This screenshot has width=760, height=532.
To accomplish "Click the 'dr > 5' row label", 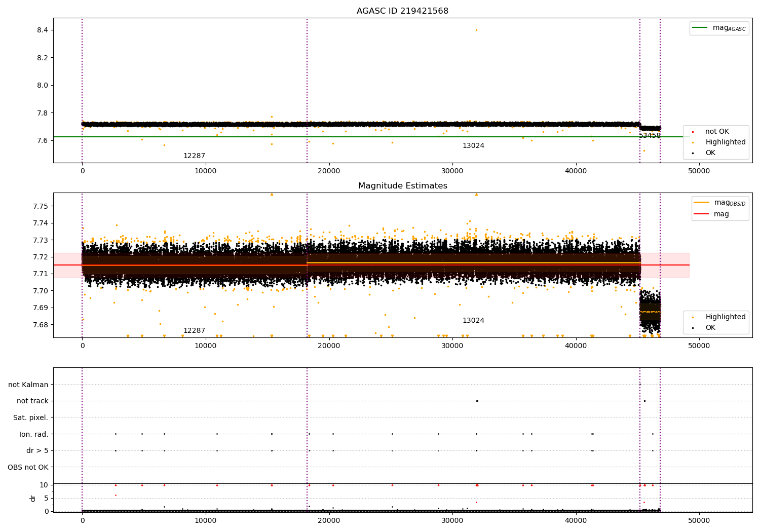I will [37, 451].
